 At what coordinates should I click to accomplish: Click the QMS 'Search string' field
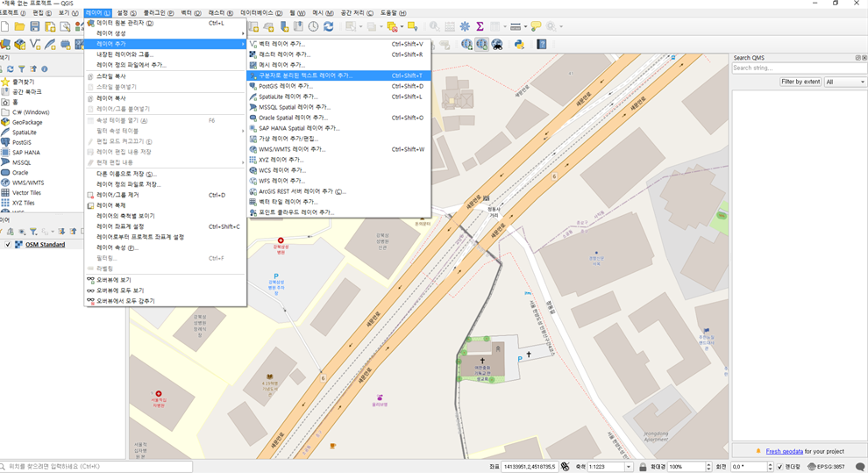tap(799, 68)
